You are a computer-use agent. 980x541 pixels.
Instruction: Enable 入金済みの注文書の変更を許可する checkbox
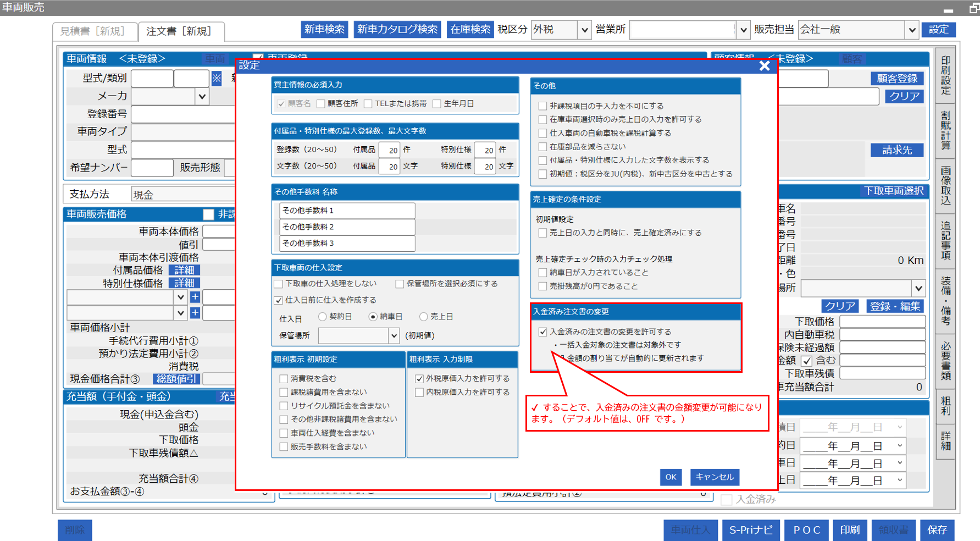pyautogui.click(x=543, y=332)
